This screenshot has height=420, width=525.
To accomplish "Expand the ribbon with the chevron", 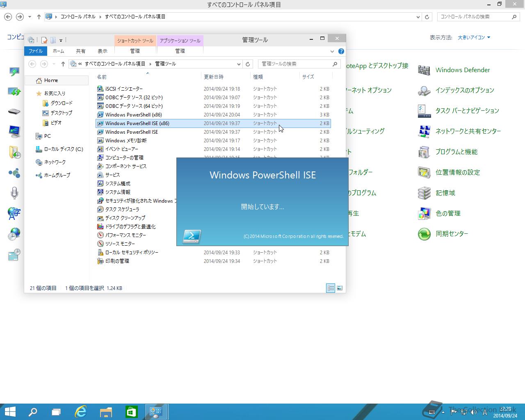I will click(332, 51).
